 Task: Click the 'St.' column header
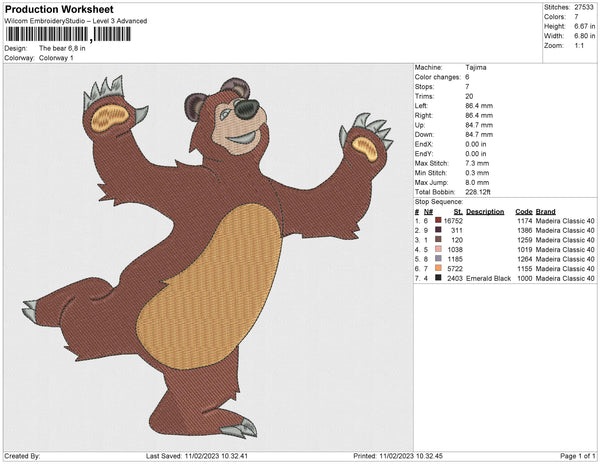[458, 212]
